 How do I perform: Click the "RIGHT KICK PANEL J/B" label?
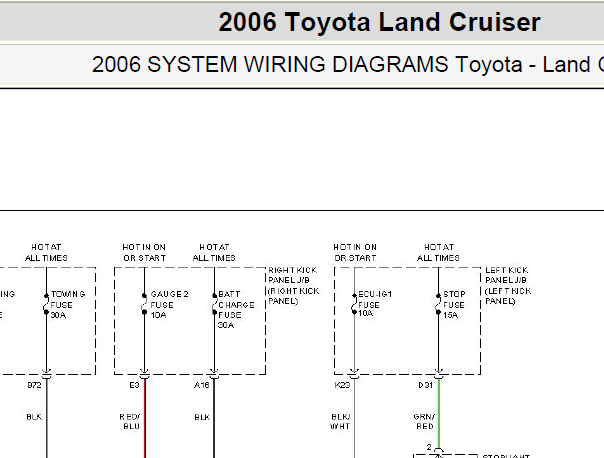(x=294, y=285)
